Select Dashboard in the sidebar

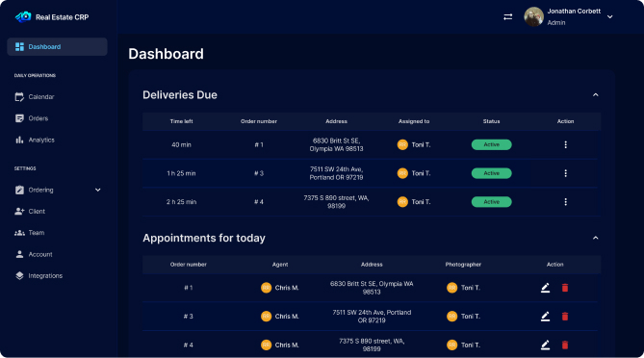57,47
